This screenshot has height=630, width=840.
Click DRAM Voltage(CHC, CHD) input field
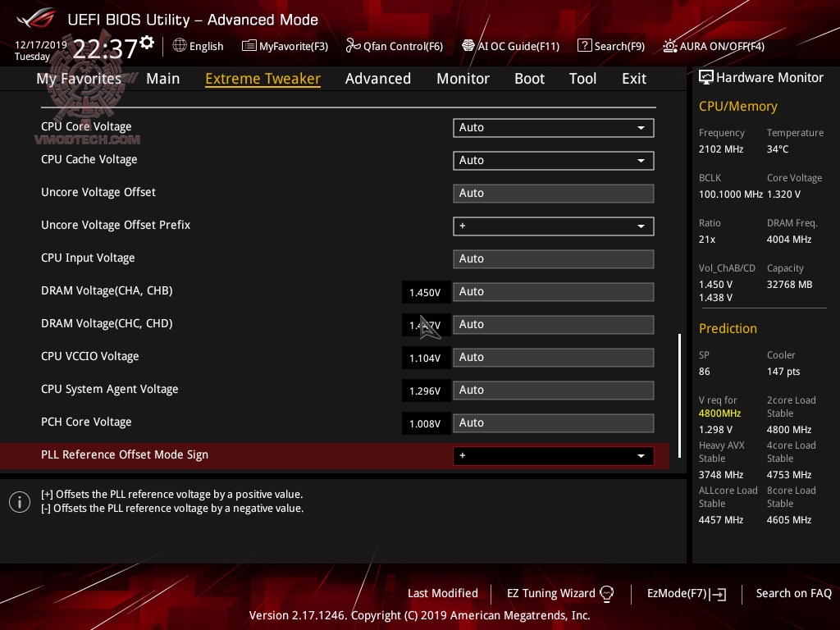tap(554, 325)
